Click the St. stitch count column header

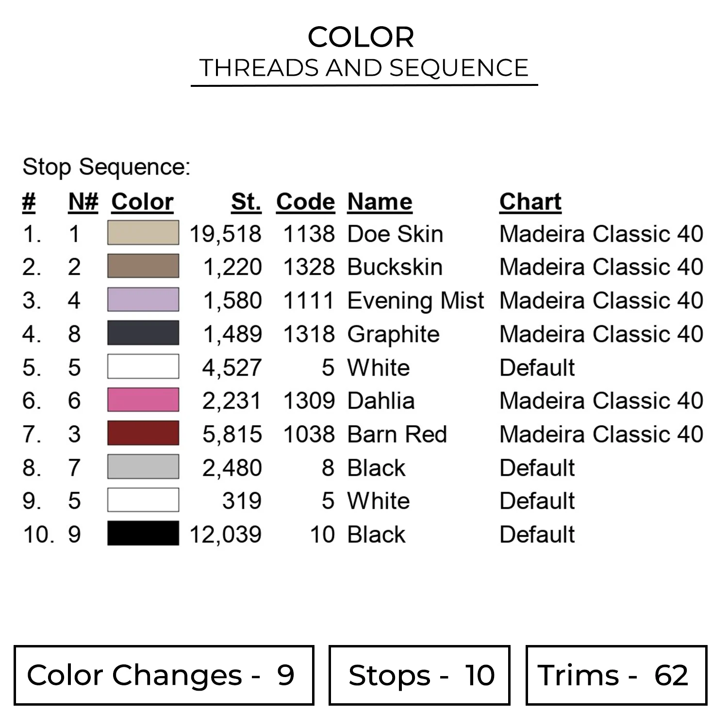coord(246,202)
